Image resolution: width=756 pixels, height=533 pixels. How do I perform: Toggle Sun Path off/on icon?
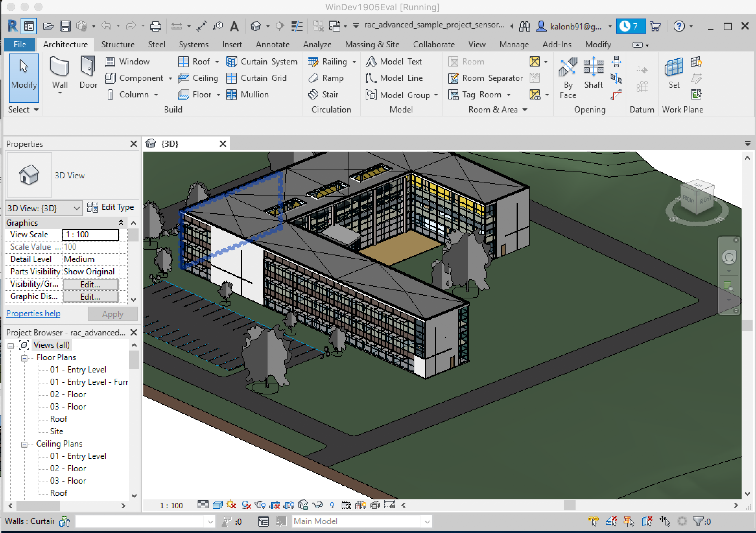tap(232, 505)
